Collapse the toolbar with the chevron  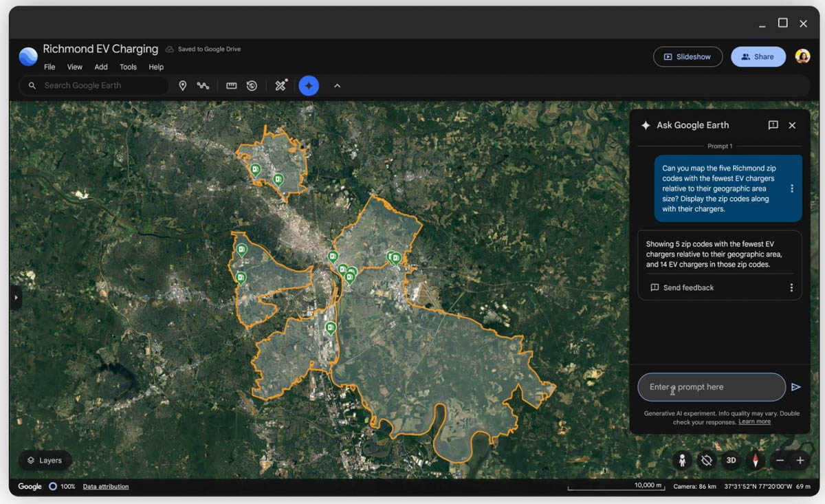coord(337,85)
